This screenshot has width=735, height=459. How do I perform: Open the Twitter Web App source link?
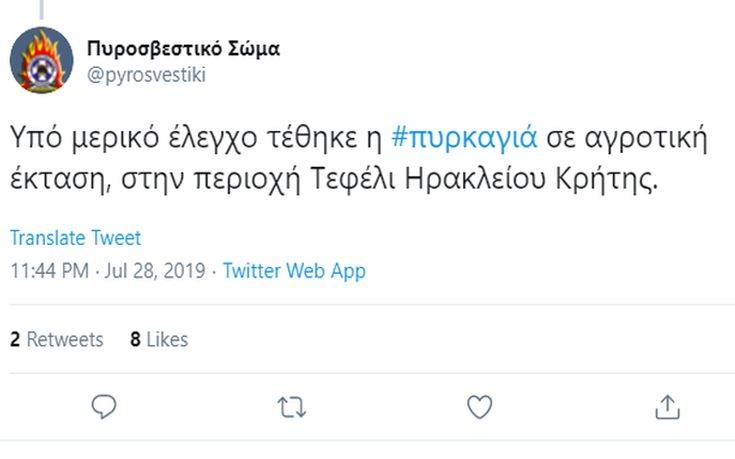294,270
